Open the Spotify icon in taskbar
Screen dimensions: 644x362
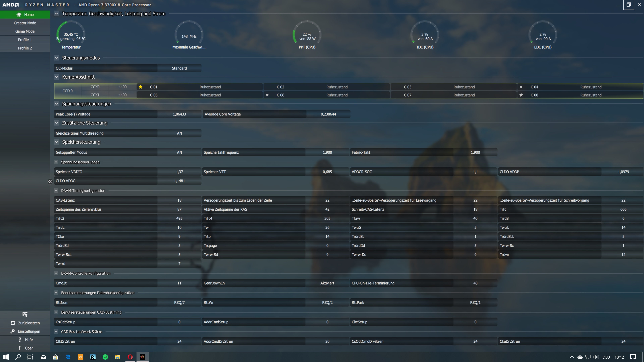click(105, 357)
